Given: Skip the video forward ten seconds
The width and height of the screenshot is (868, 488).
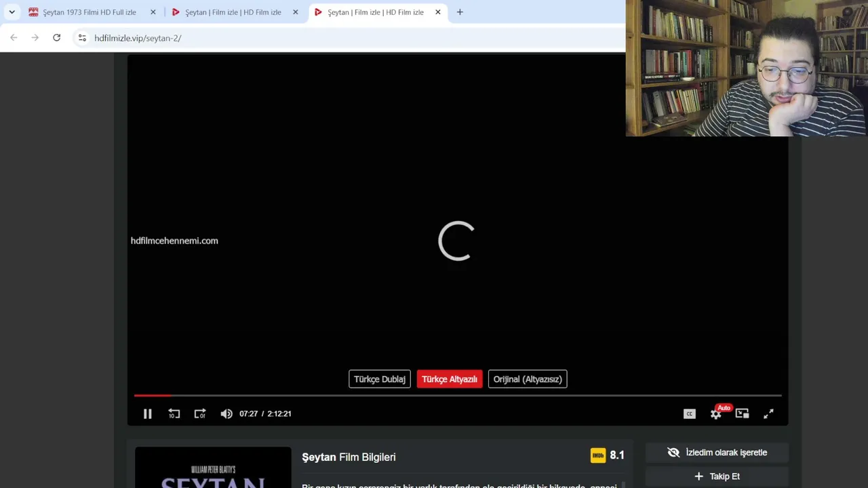Looking at the screenshot, I should click(x=200, y=413).
